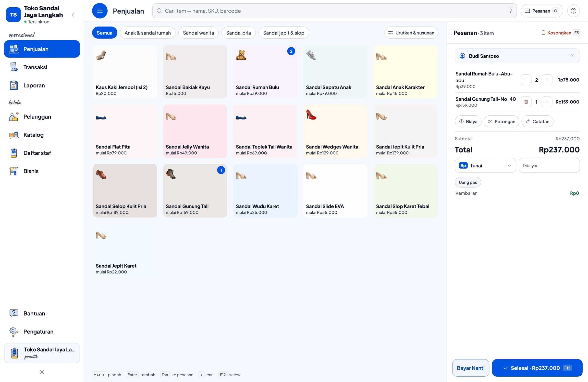Delete Sandal Gunung Tali from order
Screen dimensions: 588x382
point(526,102)
